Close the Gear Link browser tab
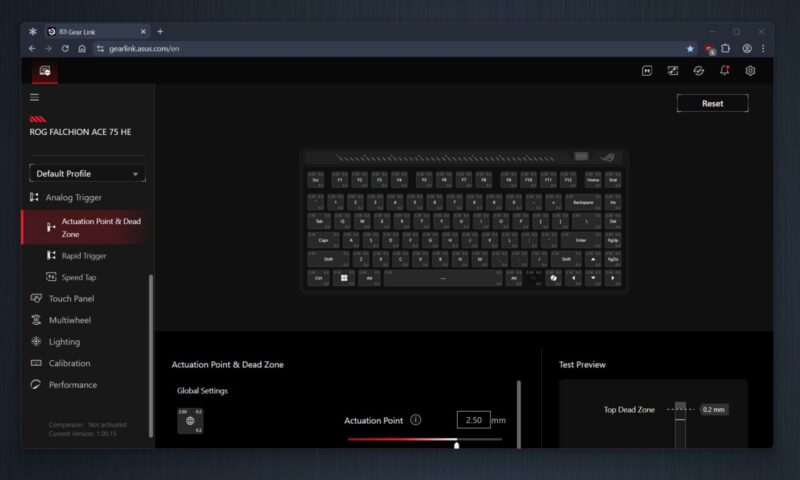This screenshot has width=800, height=480. 143,32
